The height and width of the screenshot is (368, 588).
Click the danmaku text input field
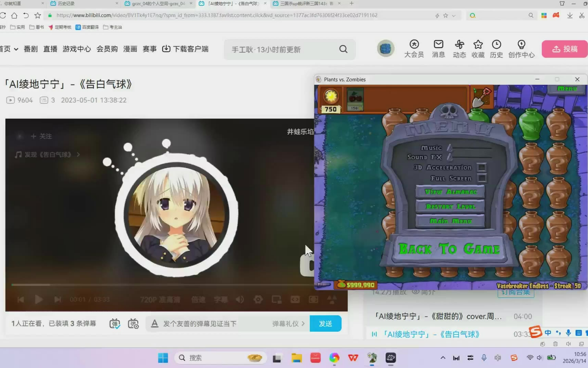(x=215, y=324)
